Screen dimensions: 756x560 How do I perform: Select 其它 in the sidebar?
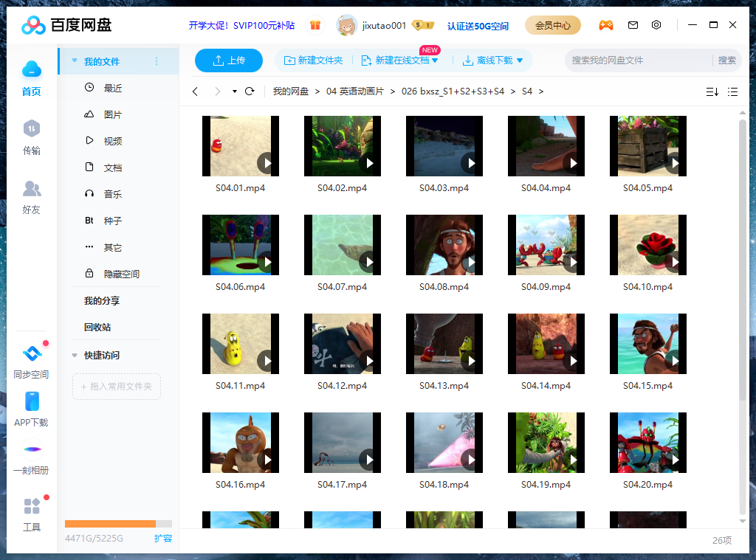coord(117,247)
